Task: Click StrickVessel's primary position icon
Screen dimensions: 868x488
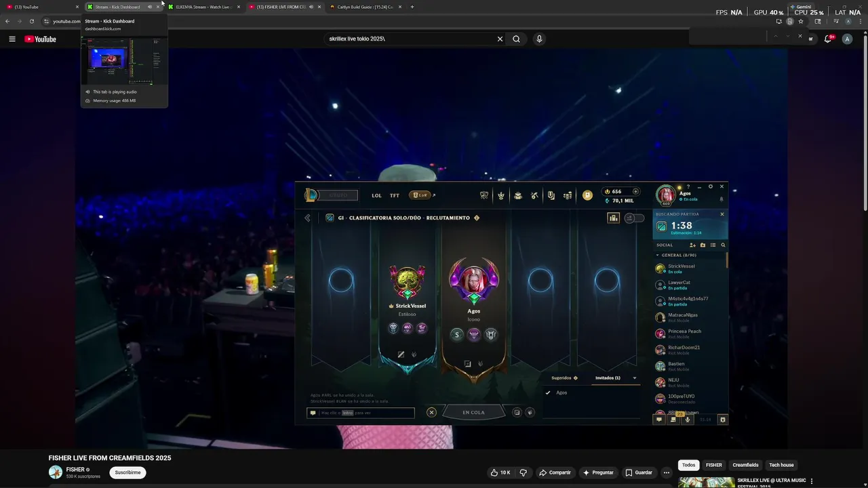Action: [x=401, y=354]
